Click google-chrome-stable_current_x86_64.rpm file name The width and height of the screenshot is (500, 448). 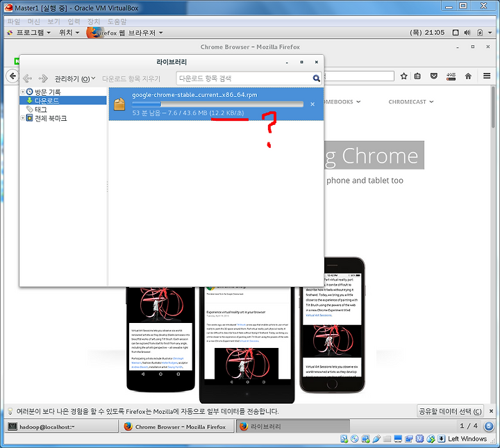click(194, 94)
